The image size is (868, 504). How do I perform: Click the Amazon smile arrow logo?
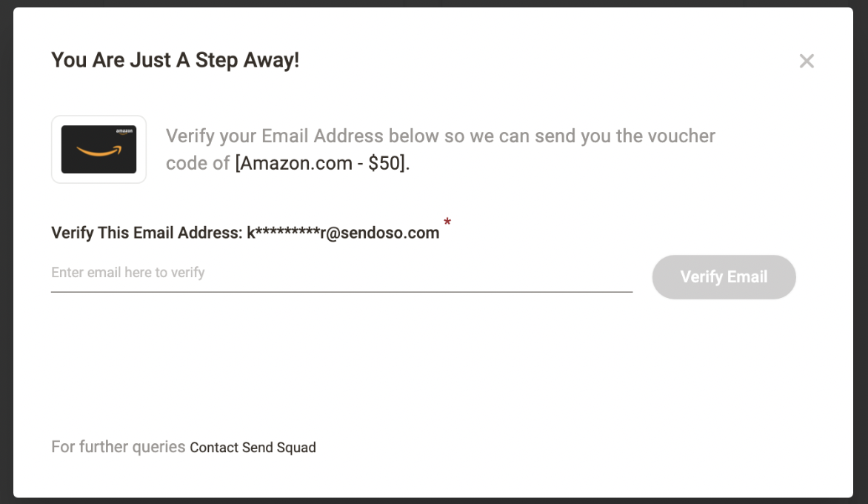tap(99, 151)
